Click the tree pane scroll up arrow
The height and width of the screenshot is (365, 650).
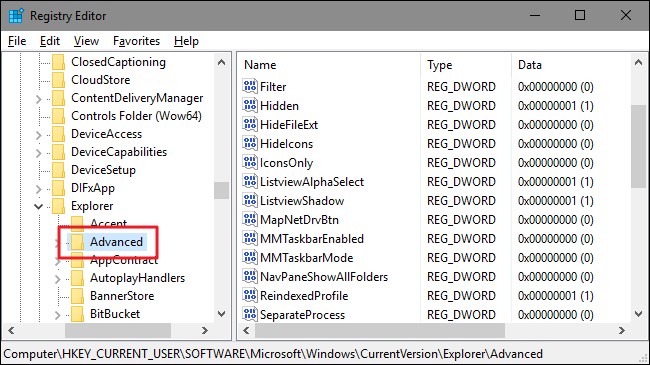pyautogui.click(x=221, y=62)
